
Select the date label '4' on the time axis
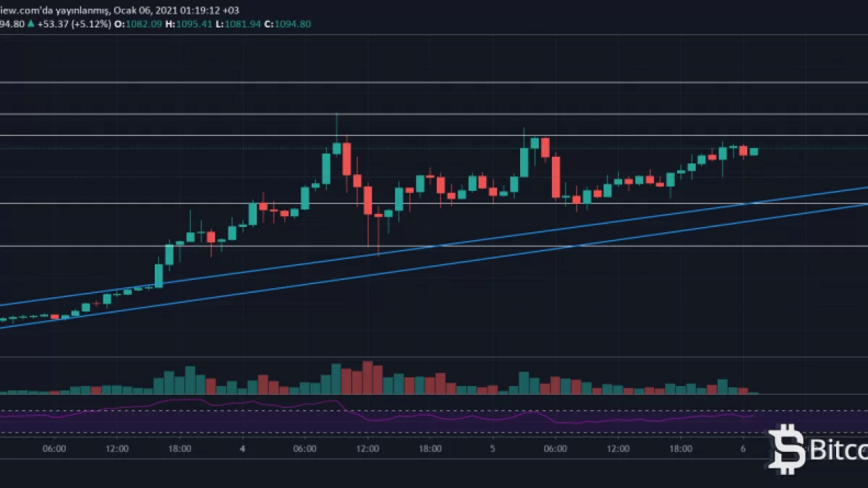[242, 448]
